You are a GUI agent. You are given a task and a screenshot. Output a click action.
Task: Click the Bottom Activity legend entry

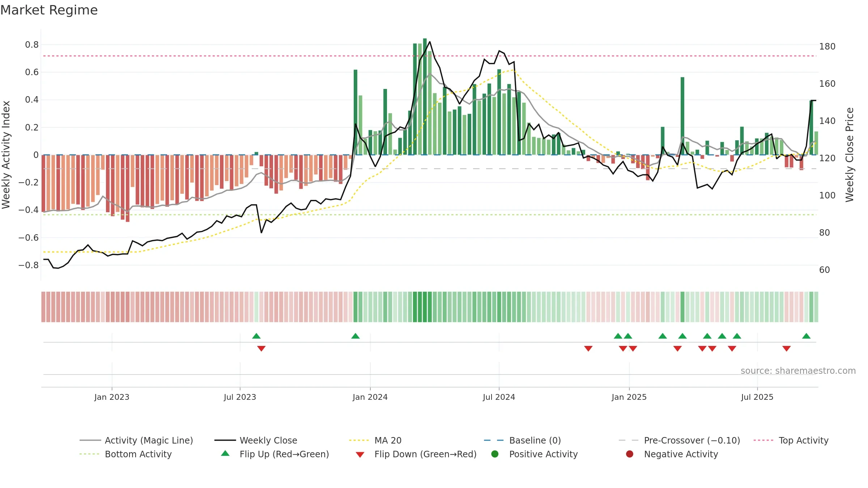[125, 454]
